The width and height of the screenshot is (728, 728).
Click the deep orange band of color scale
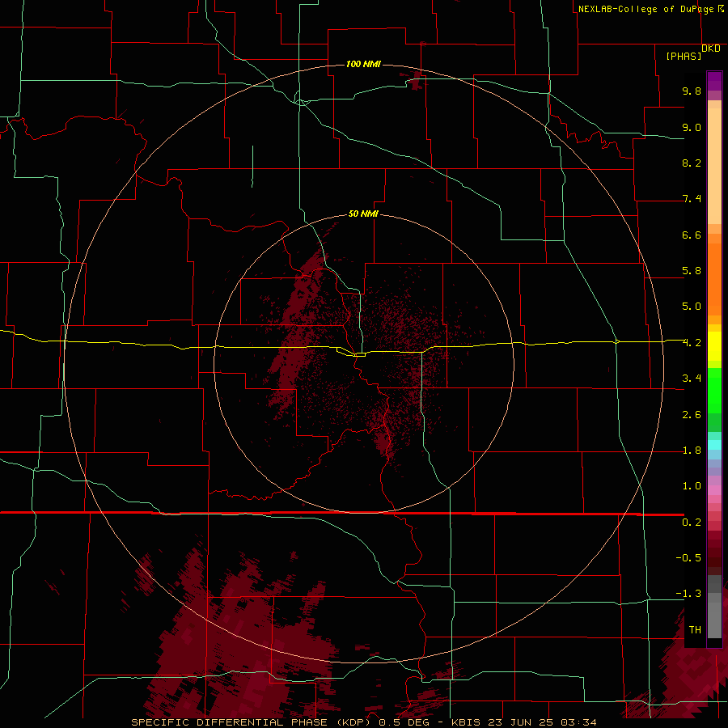(x=714, y=278)
